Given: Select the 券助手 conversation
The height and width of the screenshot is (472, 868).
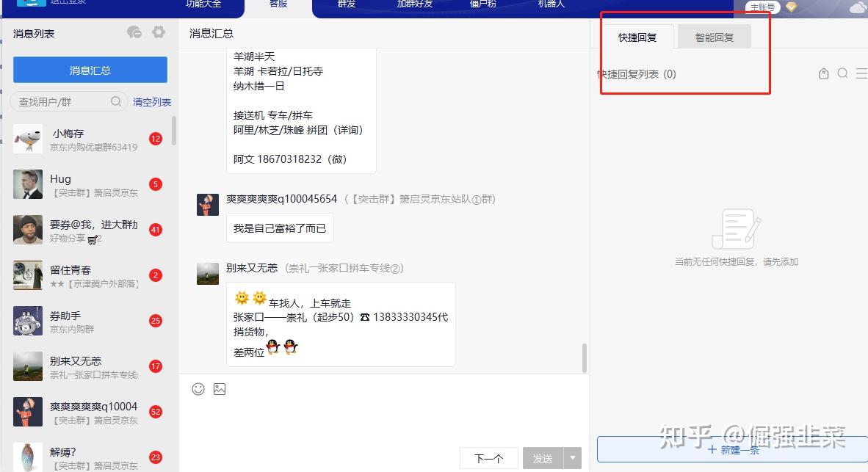Looking at the screenshot, I should coord(89,321).
